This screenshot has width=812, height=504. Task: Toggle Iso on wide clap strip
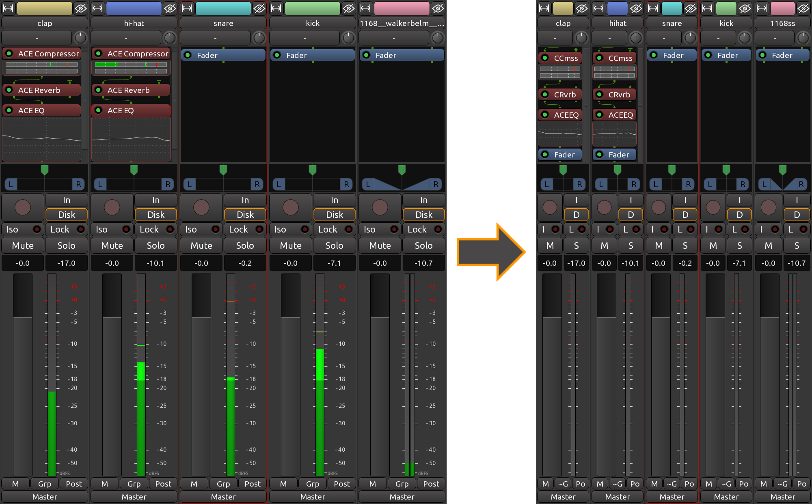tap(23, 229)
